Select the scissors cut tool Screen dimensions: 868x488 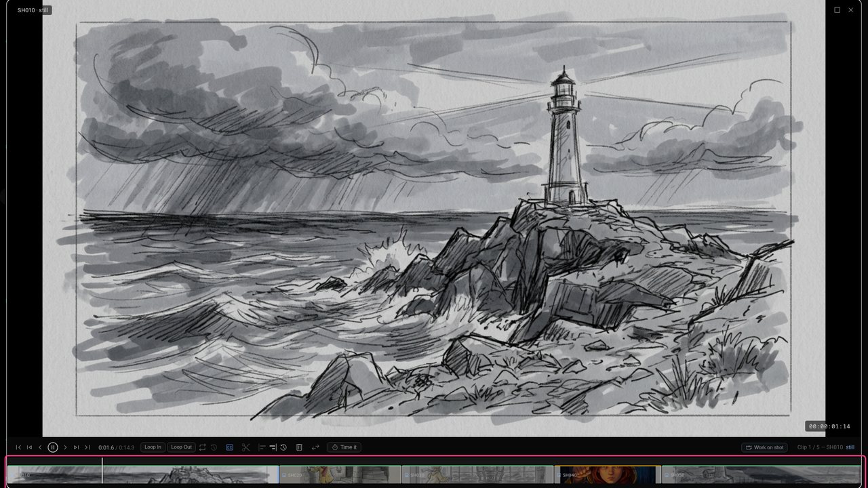click(x=245, y=447)
